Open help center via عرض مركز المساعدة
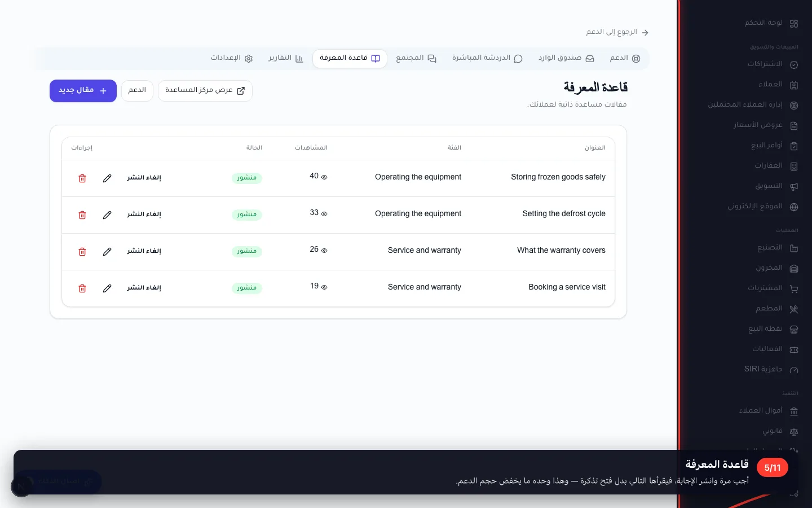 205,91
